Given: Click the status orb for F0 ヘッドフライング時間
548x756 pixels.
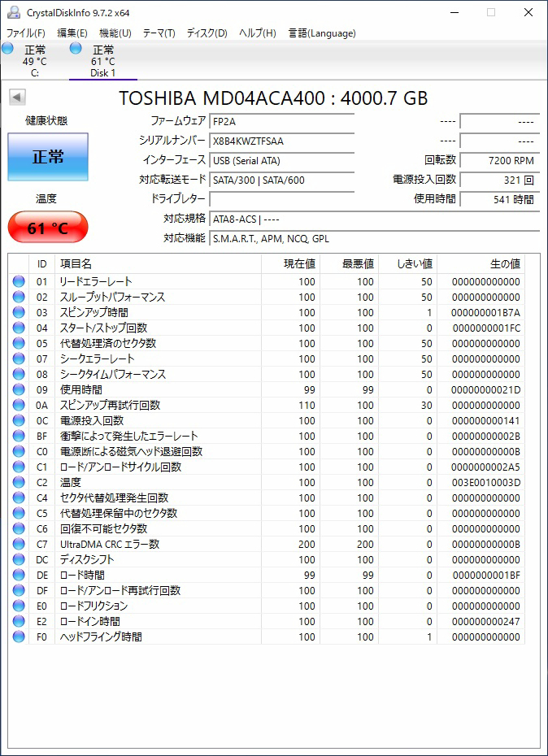Looking at the screenshot, I should [19, 637].
